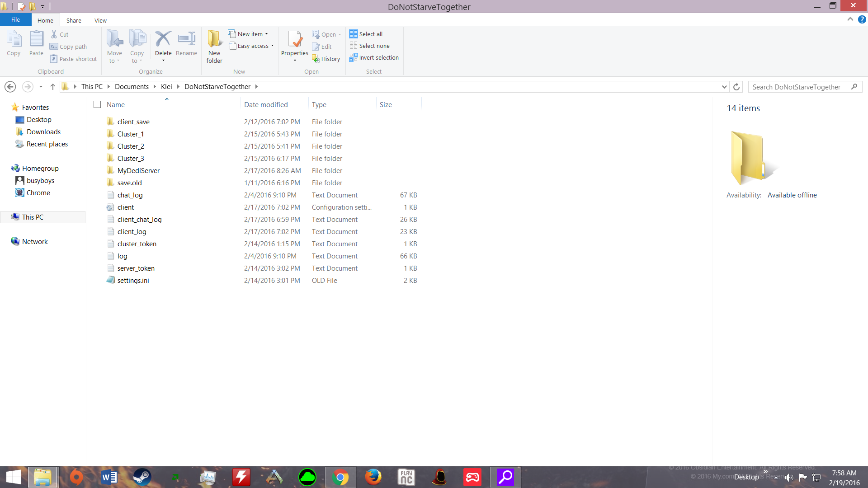868x488 pixels.
Task: Click Select all in ribbon
Action: (x=366, y=34)
